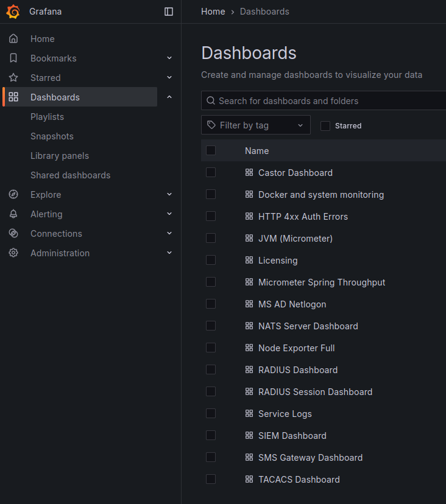Tick the checkbox for Castor Dashboard

pyautogui.click(x=211, y=172)
